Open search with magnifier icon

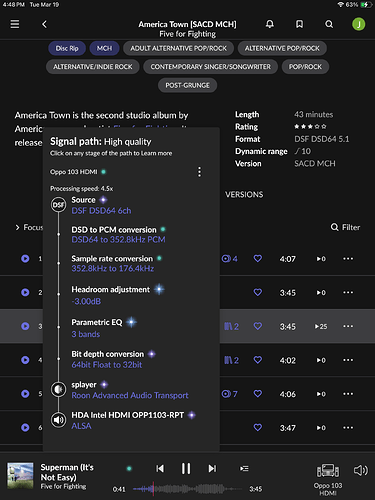(329, 24)
